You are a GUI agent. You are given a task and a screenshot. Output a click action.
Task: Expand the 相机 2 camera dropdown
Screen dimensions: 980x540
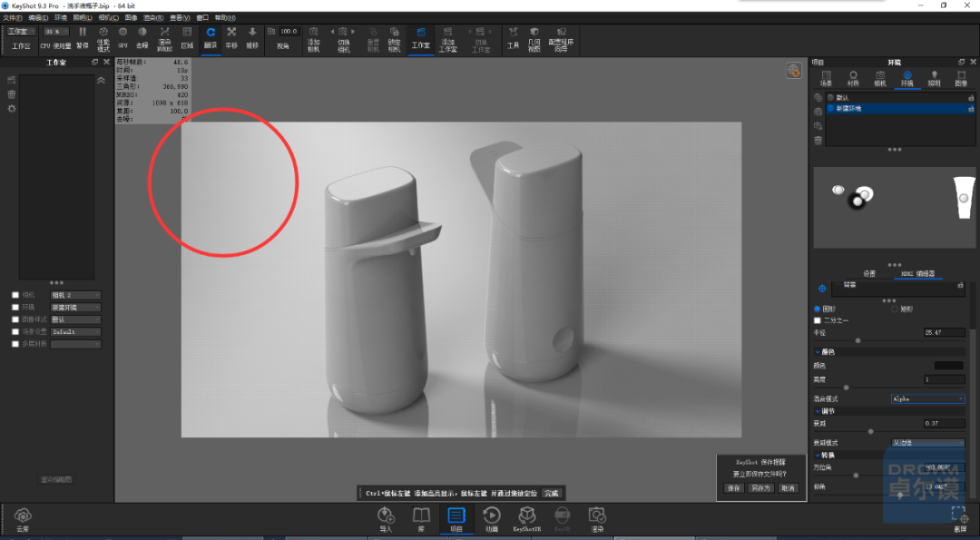click(75, 295)
